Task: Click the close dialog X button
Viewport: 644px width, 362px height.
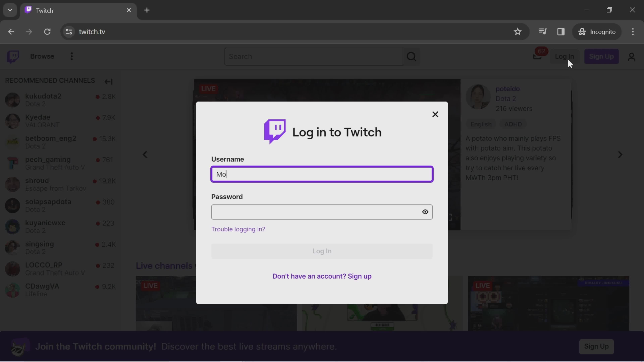Action: click(x=435, y=114)
